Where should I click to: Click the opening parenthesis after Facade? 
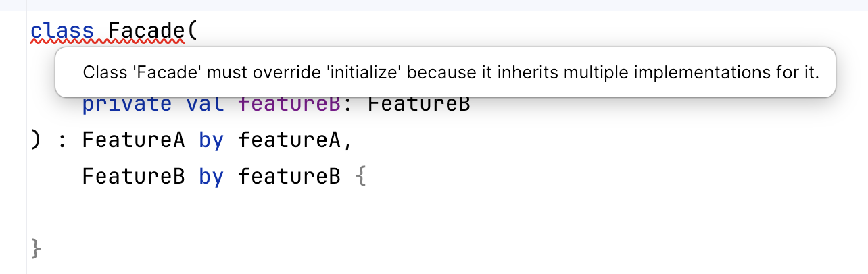pos(193,32)
